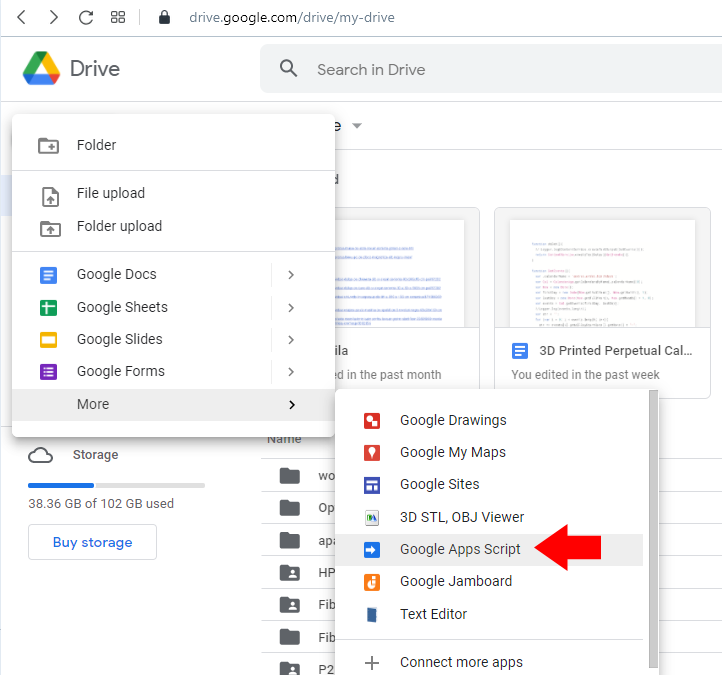This screenshot has height=675, width=722.
Task: Click the plus icon for Connect more apps
Action: click(x=372, y=663)
